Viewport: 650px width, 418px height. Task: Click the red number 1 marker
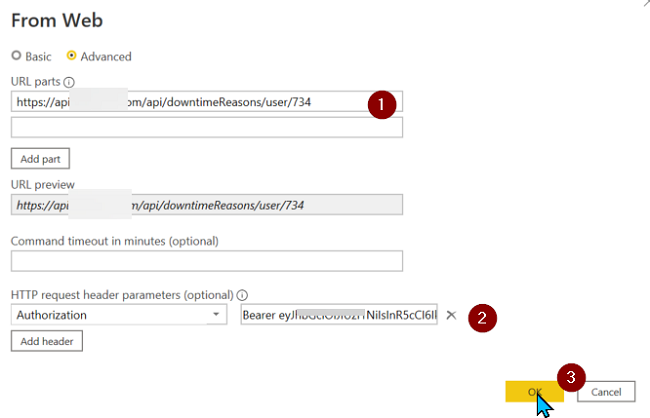point(382,103)
